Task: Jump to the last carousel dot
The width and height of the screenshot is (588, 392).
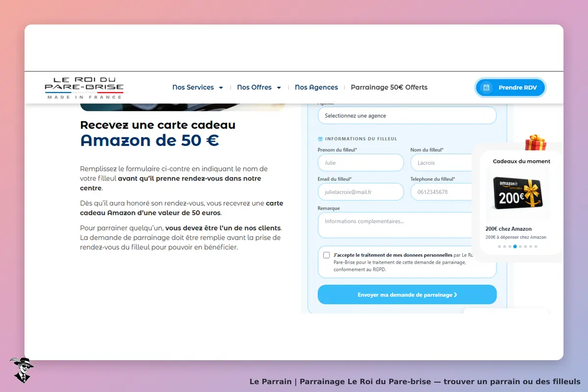Action: coord(536,246)
